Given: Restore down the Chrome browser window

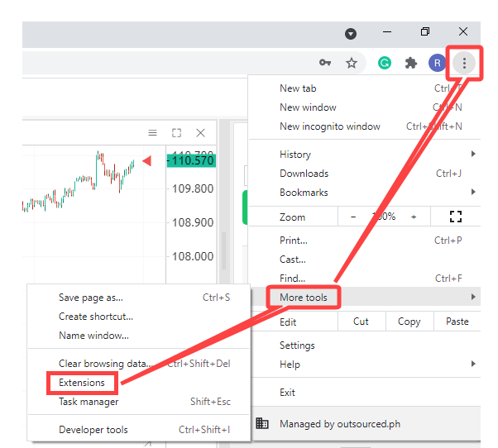Looking at the screenshot, I should (425, 31).
